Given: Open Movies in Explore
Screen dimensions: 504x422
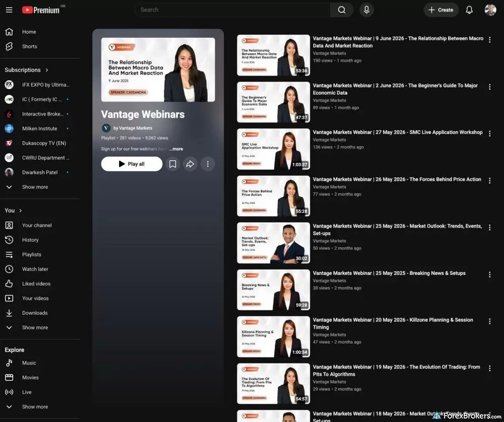Looking at the screenshot, I should click(40, 378).
